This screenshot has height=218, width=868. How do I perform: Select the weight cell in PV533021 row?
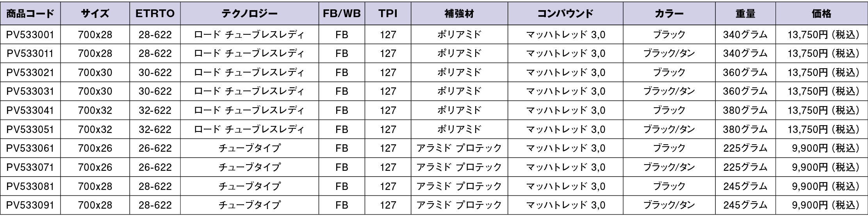click(745, 73)
